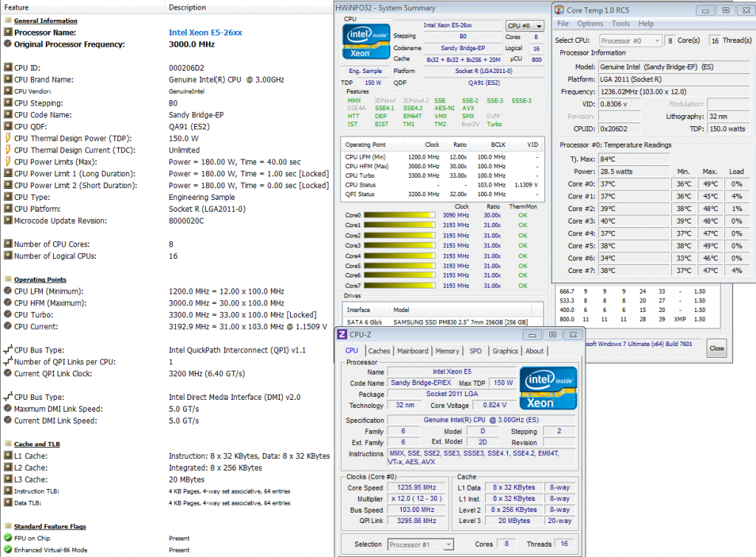Open the Options menu in Core Temp

590,24
